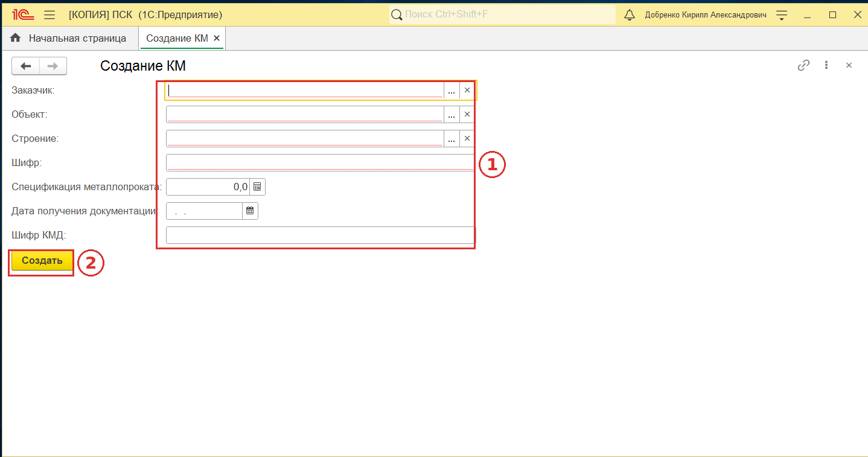Maximize the 1C application window
Viewport: 868px width, 457px height.
click(x=833, y=14)
